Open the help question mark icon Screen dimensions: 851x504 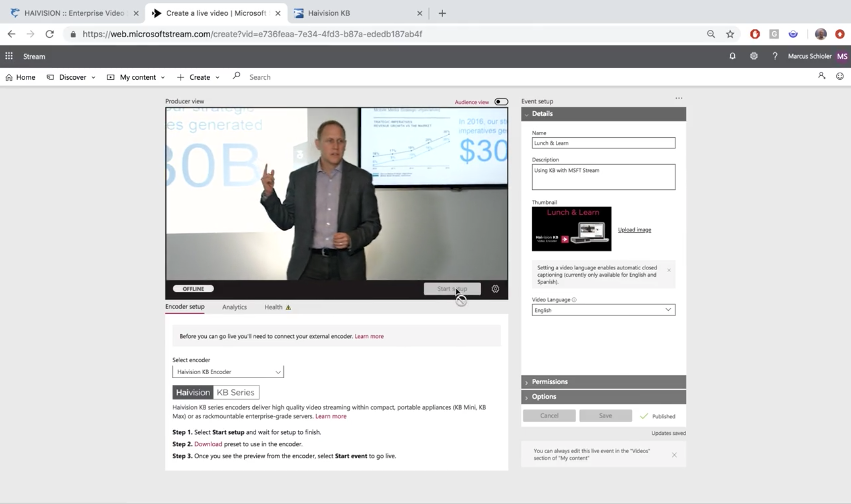click(775, 56)
